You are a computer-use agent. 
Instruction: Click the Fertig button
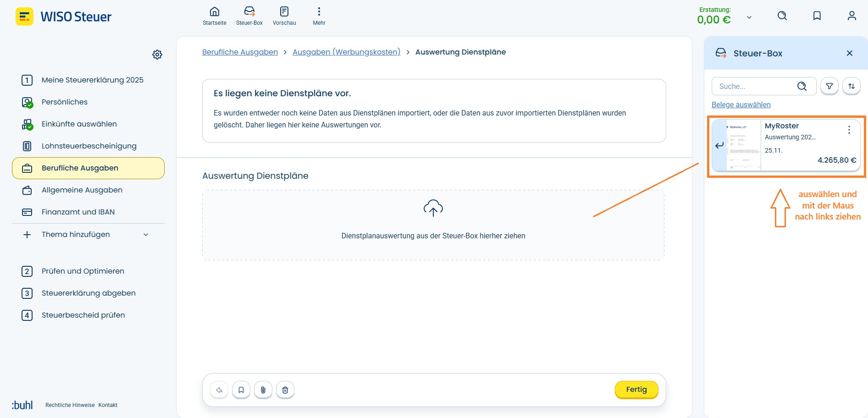(x=636, y=390)
